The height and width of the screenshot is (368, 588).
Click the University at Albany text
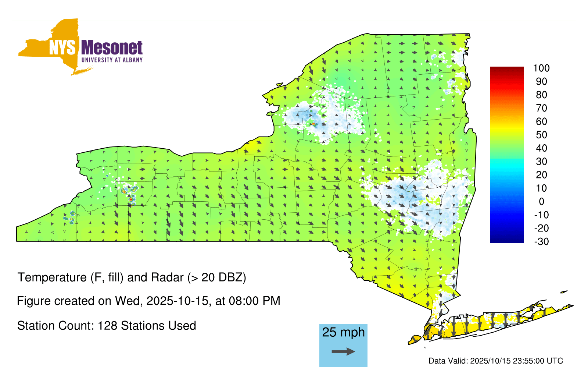point(112,60)
